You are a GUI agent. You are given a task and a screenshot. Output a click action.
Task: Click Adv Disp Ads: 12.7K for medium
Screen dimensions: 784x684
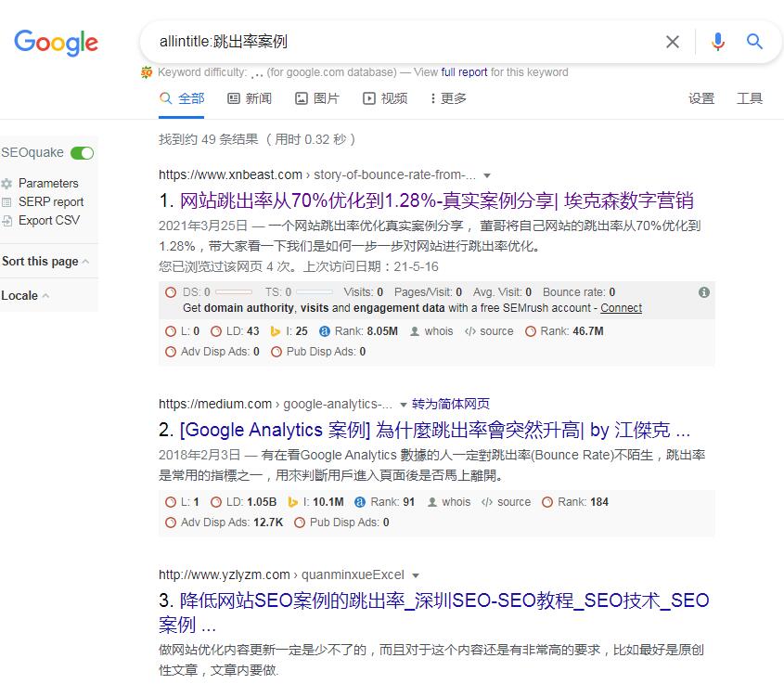point(224,523)
